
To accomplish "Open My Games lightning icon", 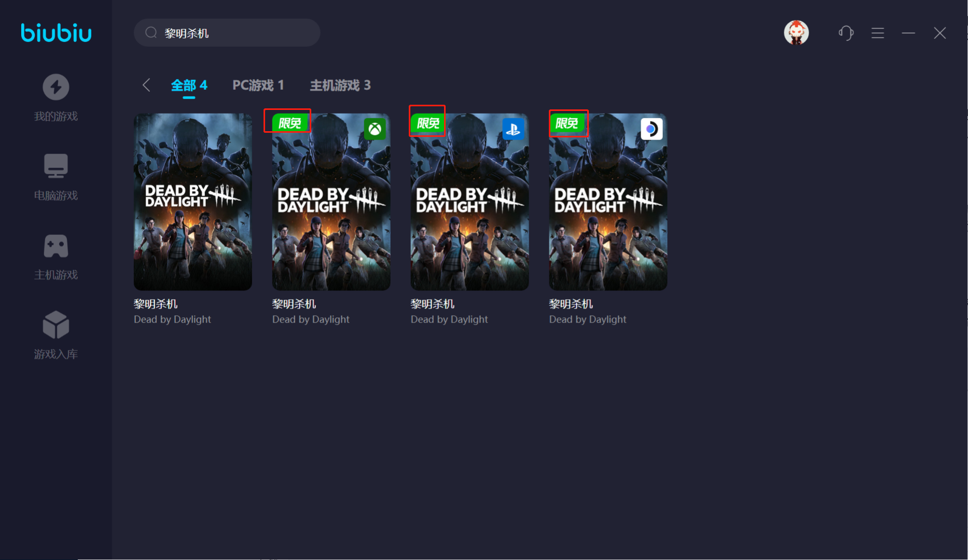I will (56, 87).
